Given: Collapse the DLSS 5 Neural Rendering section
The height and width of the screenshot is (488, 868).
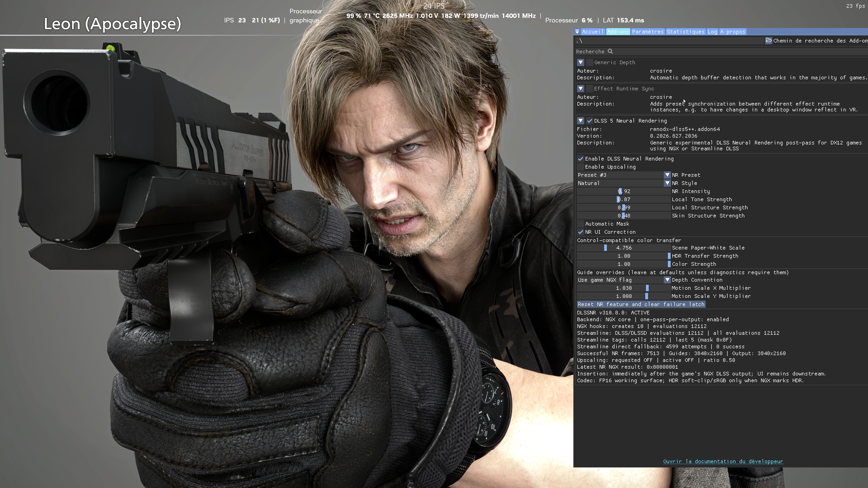Looking at the screenshot, I should 580,120.
